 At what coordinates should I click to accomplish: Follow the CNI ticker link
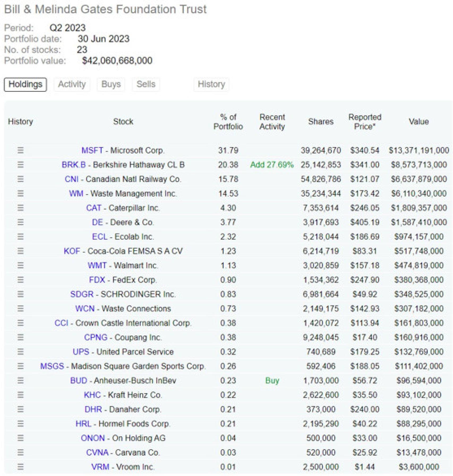[71, 179]
